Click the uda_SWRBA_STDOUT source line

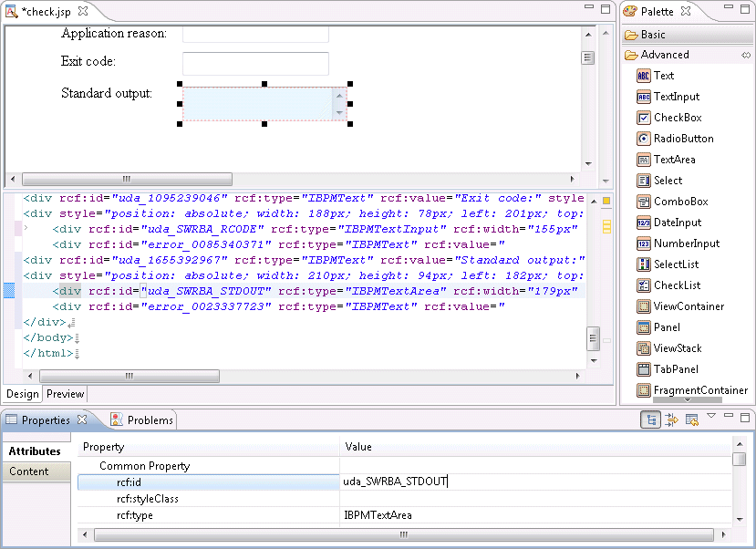click(304, 291)
